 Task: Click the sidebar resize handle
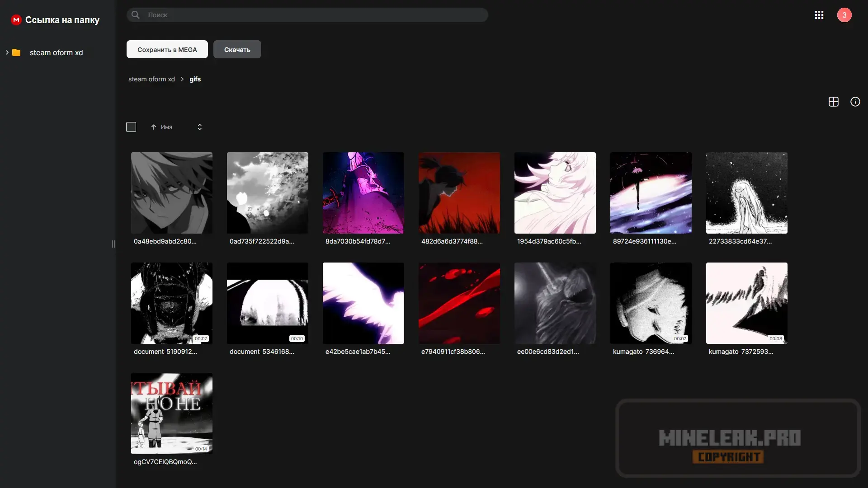[x=113, y=244]
